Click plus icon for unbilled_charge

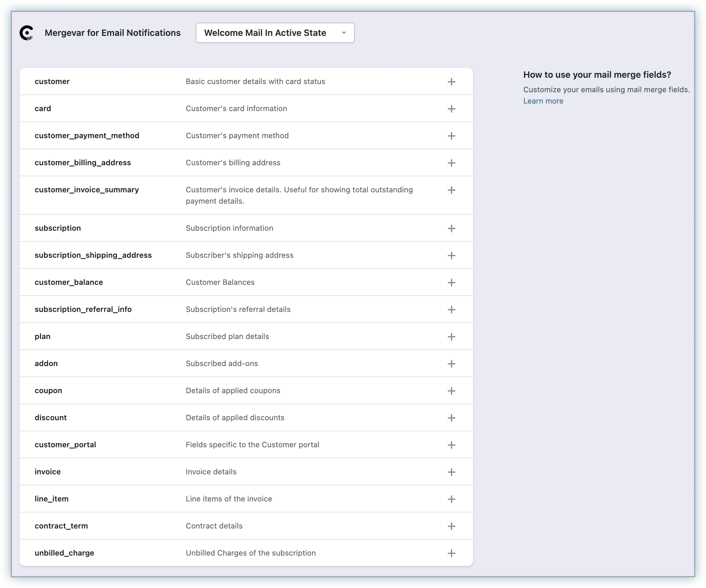tap(451, 553)
